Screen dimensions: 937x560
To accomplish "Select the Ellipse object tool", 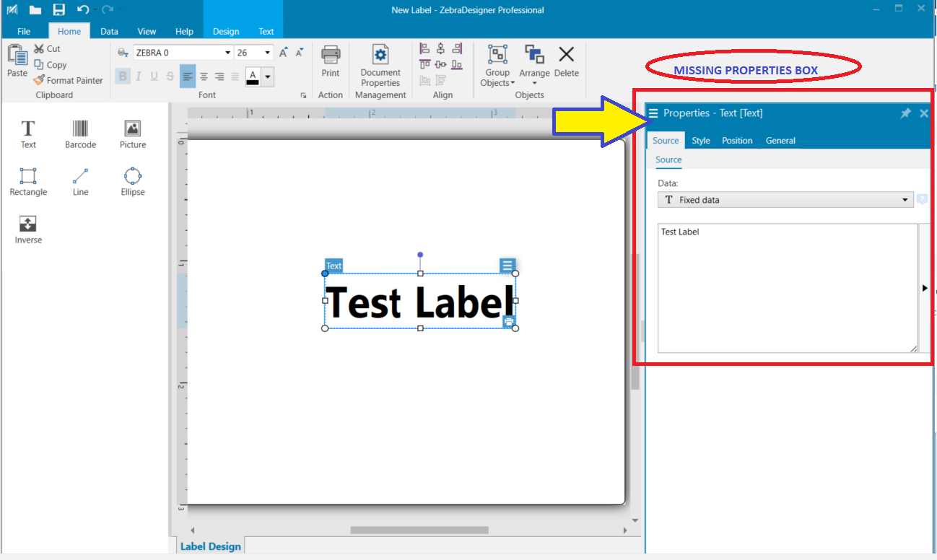I will pos(133,182).
